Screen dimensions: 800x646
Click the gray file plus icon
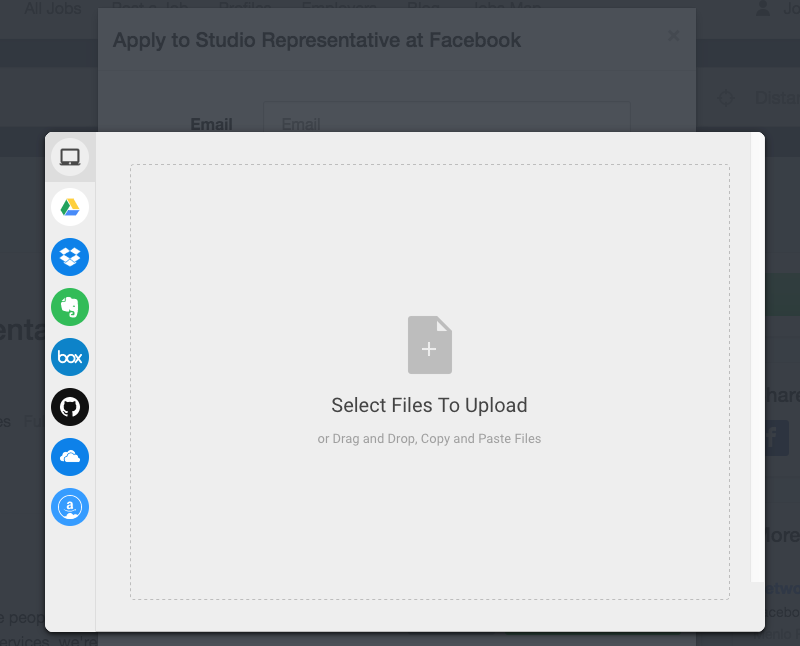tap(430, 345)
